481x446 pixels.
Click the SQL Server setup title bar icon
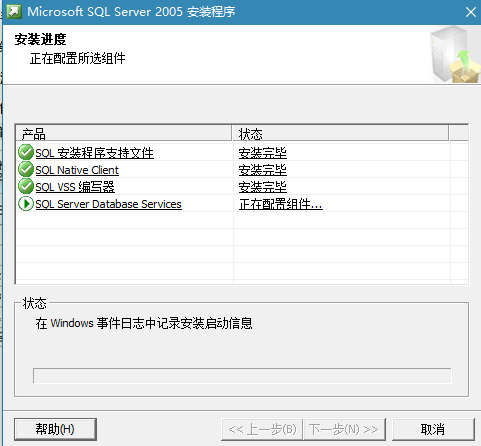click(x=14, y=12)
